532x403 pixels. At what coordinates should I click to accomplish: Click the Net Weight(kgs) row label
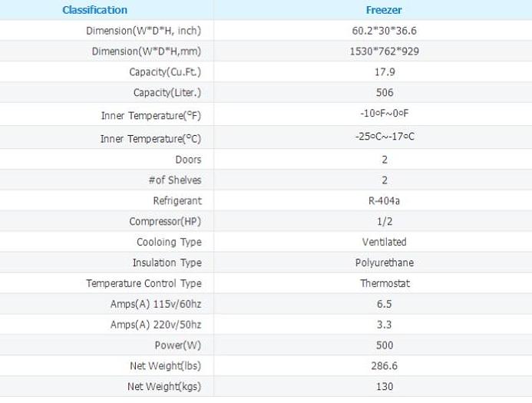click(x=165, y=386)
